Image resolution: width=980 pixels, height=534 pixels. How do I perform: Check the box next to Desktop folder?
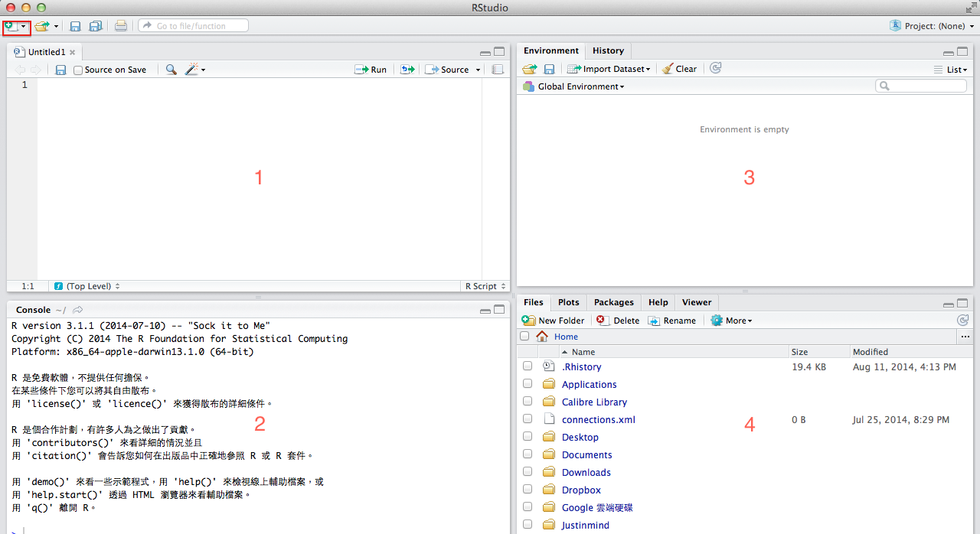click(528, 437)
